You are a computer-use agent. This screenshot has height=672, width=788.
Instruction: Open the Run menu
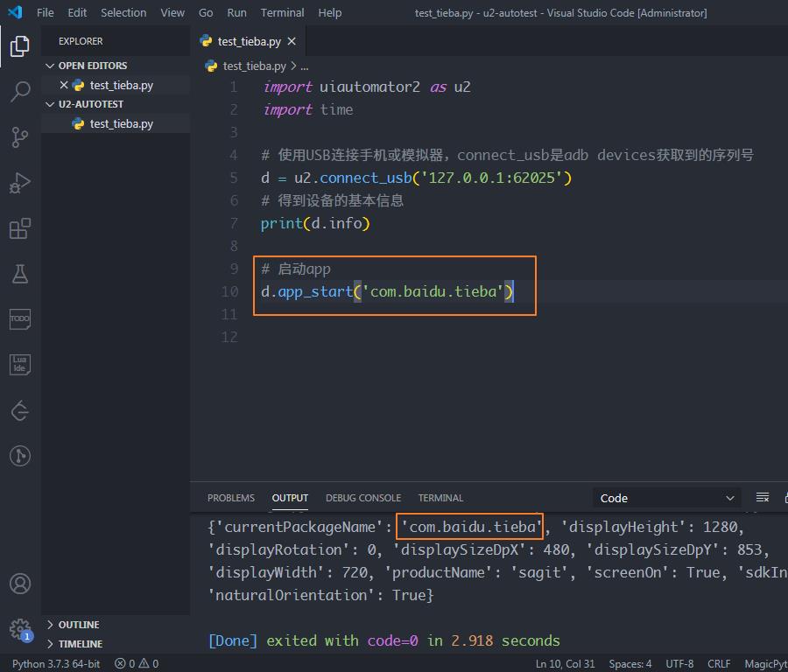236,12
